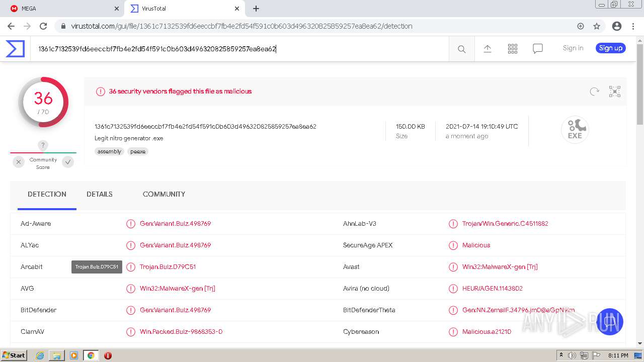This screenshot has height=362, width=644.
Task: Click the install plus icon in address bar
Action: [580, 26]
